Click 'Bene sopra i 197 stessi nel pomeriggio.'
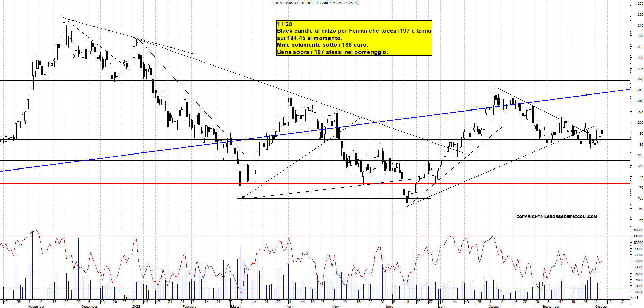This screenshot has width=644, height=308. 333,52
